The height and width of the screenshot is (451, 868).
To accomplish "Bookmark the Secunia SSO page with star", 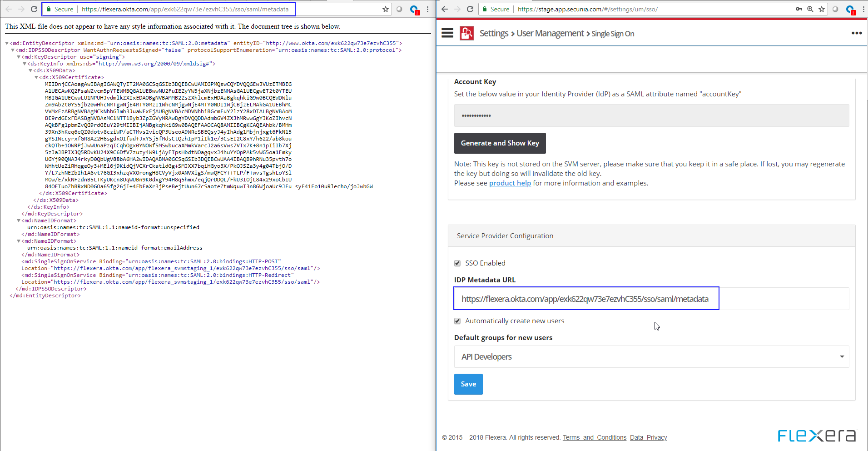I will click(x=822, y=9).
